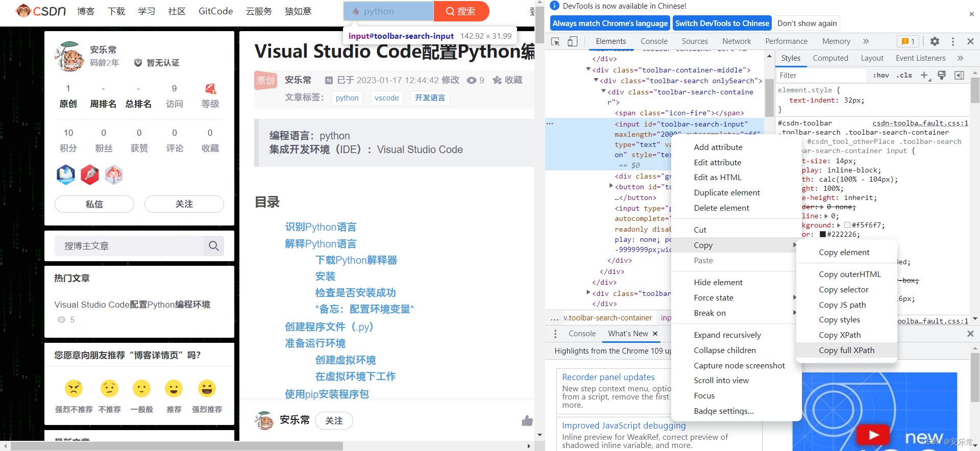Click Switch DevTools to Chinese button

tap(722, 23)
